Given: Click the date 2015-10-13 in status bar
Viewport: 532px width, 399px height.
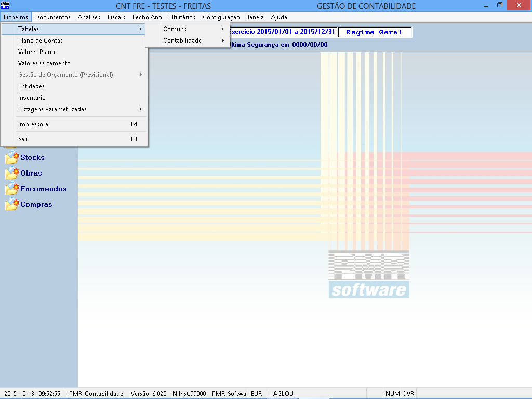Looking at the screenshot, I should 19,394.
